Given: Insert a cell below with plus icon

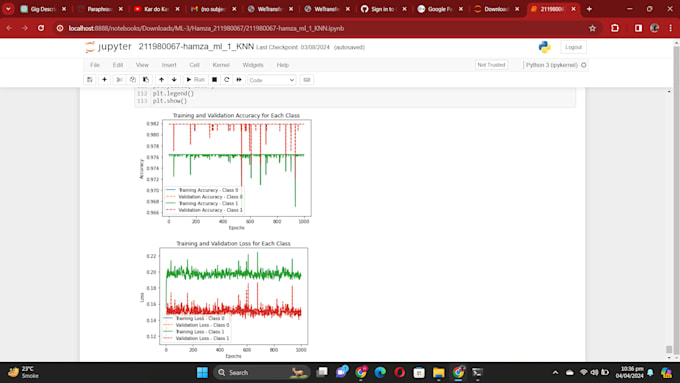Looking at the screenshot, I should (x=105, y=80).
